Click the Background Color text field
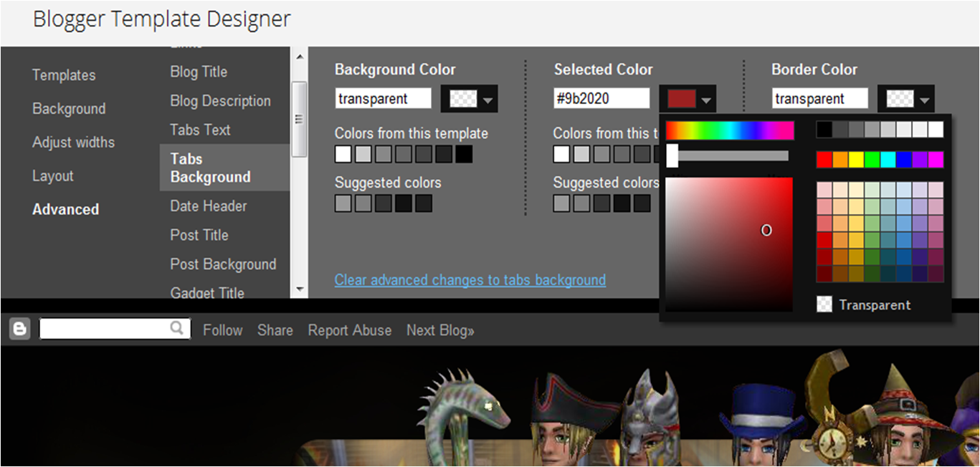The height and width of the screenshot is (467, 980). click(384, 99)
